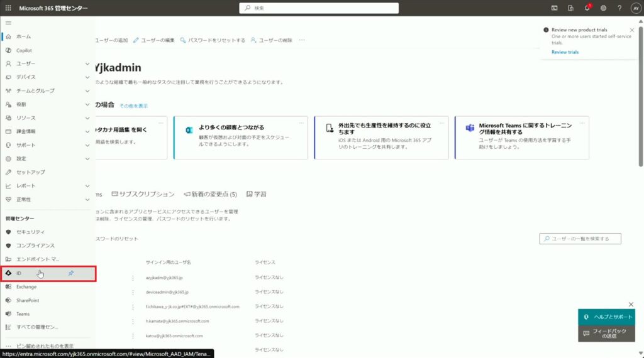Open the header icon next to Cloud Shell
The width and height of the screenshot is (644, 358).
(570, 8)
